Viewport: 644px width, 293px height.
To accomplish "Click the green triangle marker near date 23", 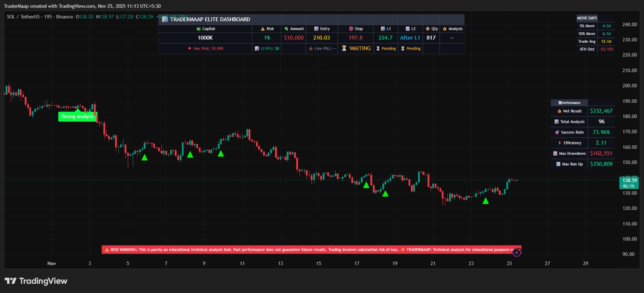I will tap(485, 201).
